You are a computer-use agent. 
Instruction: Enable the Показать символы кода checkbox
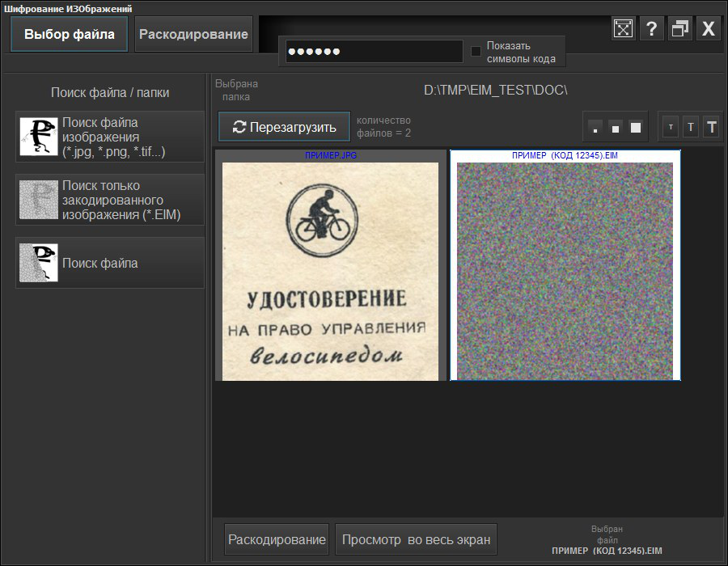point(476,52)
